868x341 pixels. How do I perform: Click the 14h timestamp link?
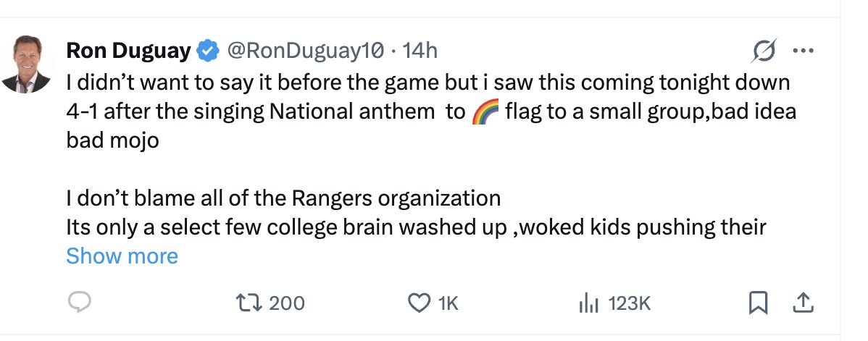(x=420, y=51)
